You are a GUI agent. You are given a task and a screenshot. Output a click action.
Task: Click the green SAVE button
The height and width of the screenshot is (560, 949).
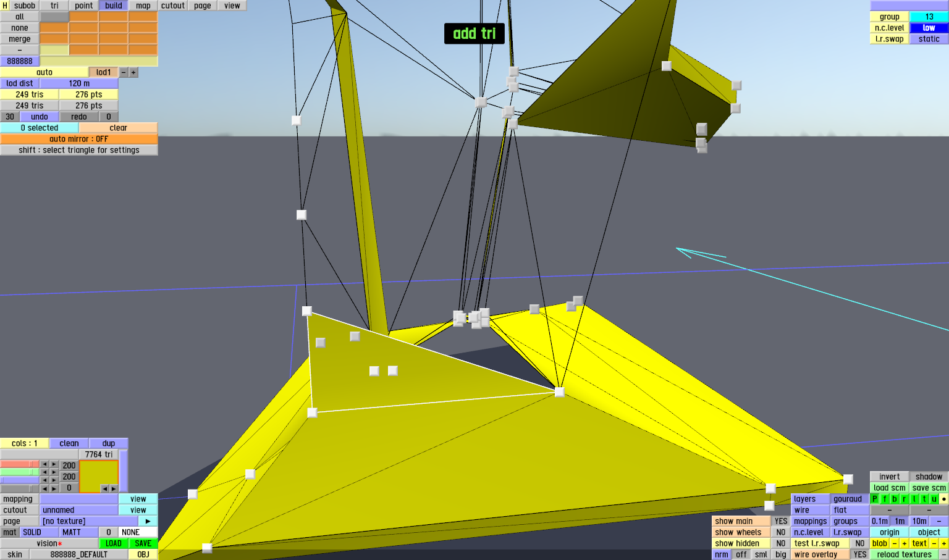click(x=143, y=543)
